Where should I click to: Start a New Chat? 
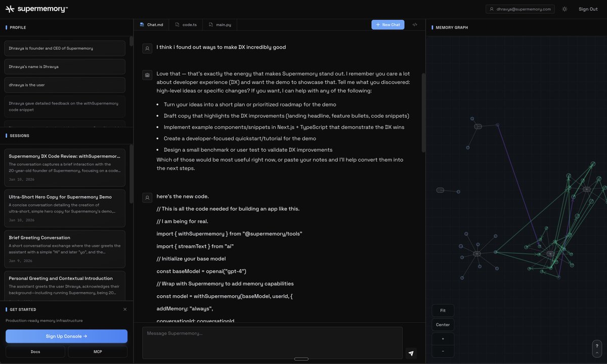[387, 24]
